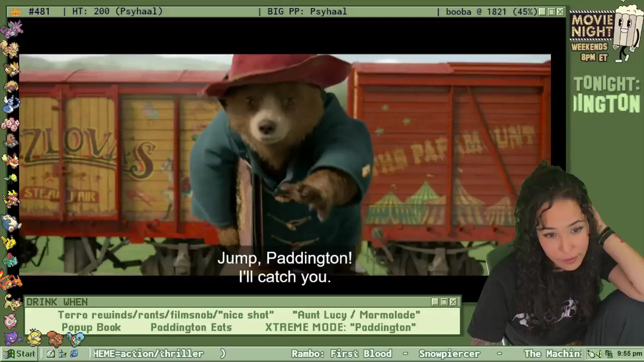Close the DRINK WHEN window
The width and height of the screenshot is (644, 362).
point(453,302)
